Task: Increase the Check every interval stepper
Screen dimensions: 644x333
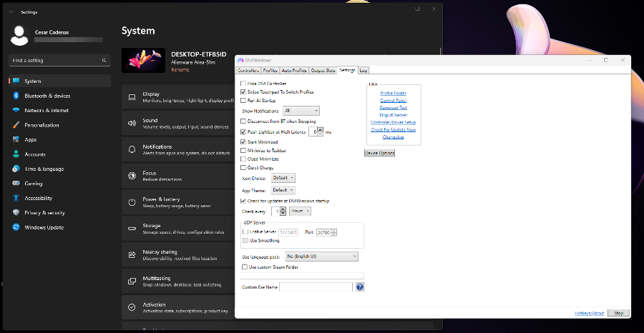Action: [x=283, y=209]
